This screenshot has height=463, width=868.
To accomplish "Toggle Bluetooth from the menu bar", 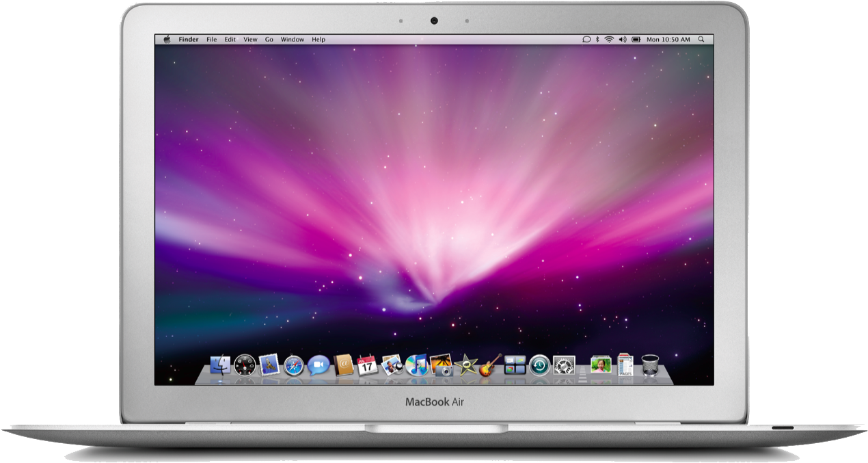I will coord(597,39).
